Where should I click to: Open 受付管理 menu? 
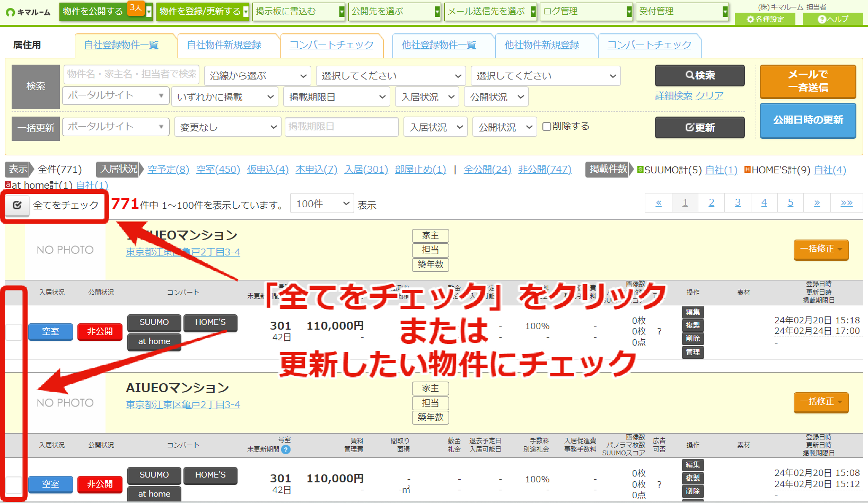(682, 11)
